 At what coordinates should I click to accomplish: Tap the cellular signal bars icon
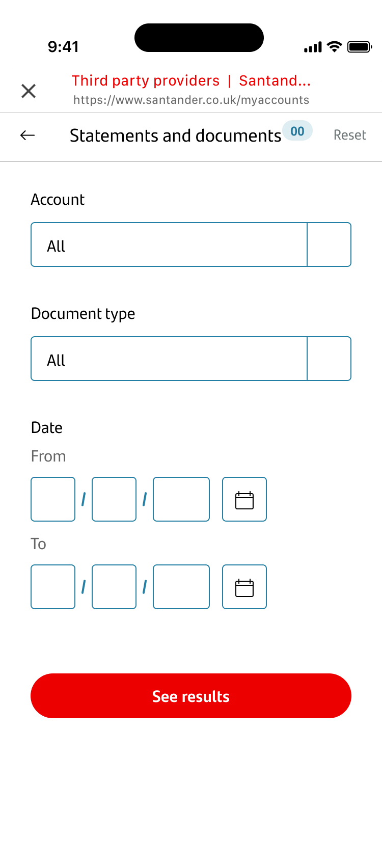click(313, 47)
